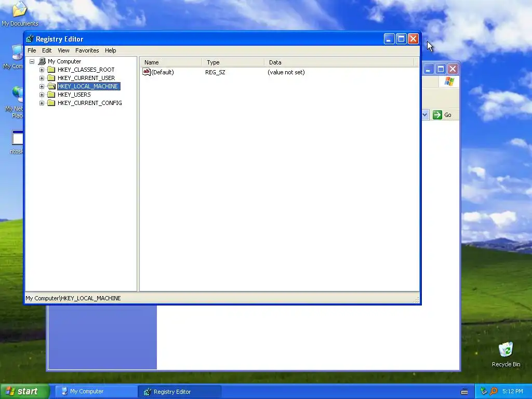This screenshot has width=532, height=399.
Task: Click the magnifier tray icon
Action: pos(494,392)
